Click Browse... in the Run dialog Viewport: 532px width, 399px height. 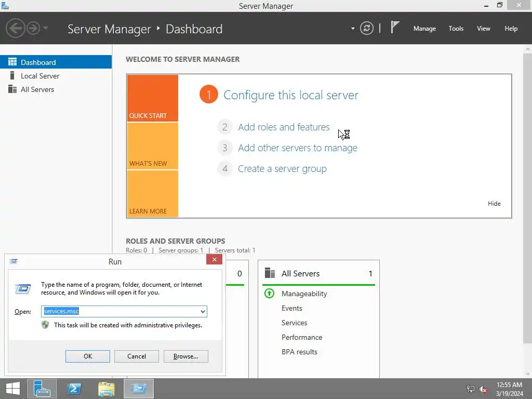coord(185,356)
